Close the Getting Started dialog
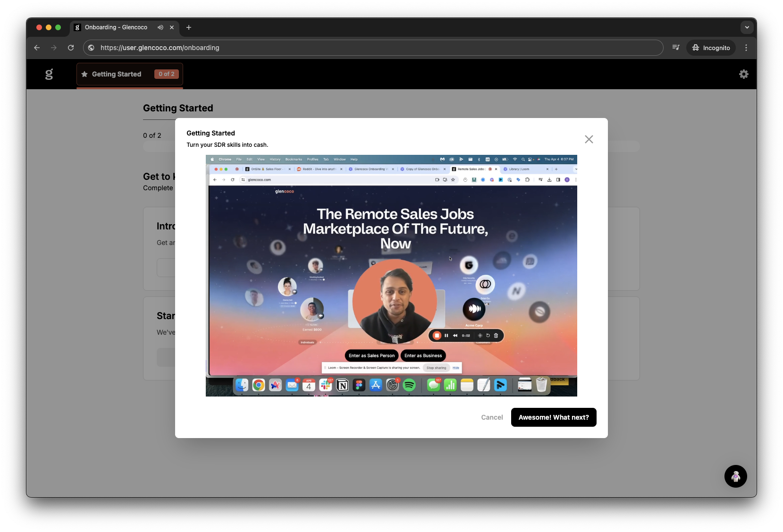The width and height of the screenshot is (783, 532). coord(589,139)
